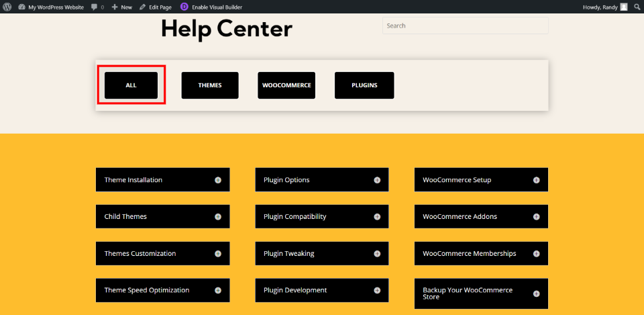Click the plus icon on Theme Installation
This screenshot has height=315, width=644.
(218, 180)
